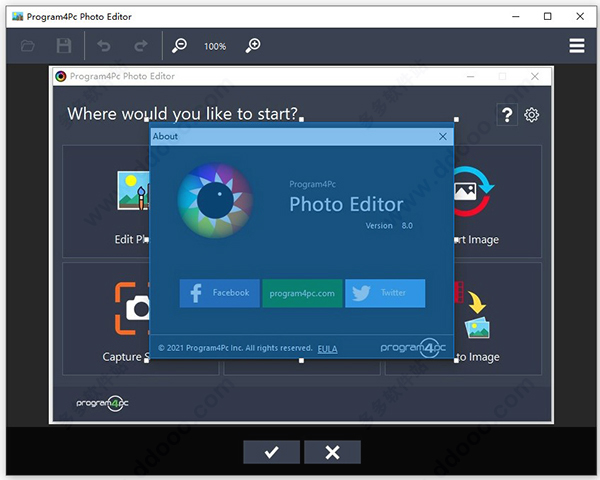Redo the last action
The width and height of the screenshot is (600, 480).
141,46
